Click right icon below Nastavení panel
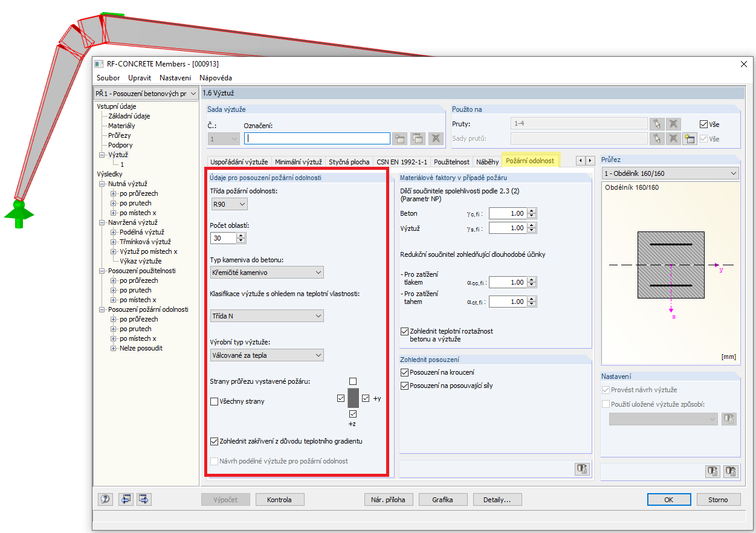Screen dimensions: 756x533 tap(731, 471)
